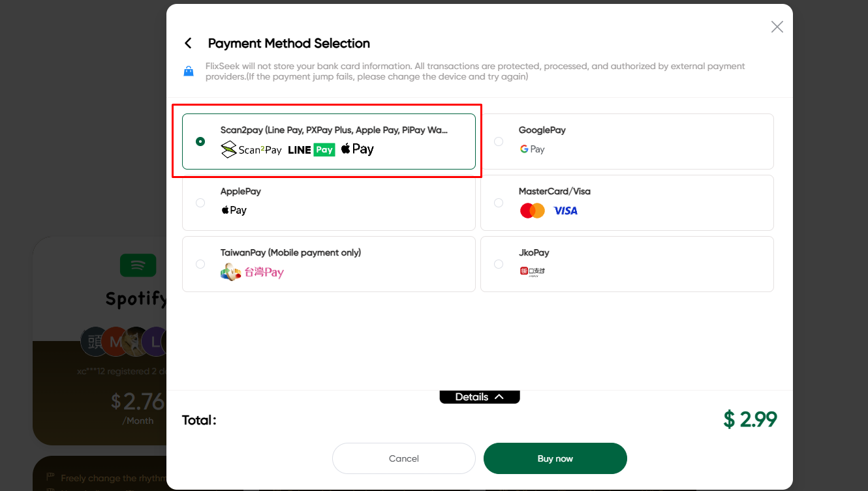Click the green $2.99 total price
Viewport: 868px width, 491px height.
[750, 421]
